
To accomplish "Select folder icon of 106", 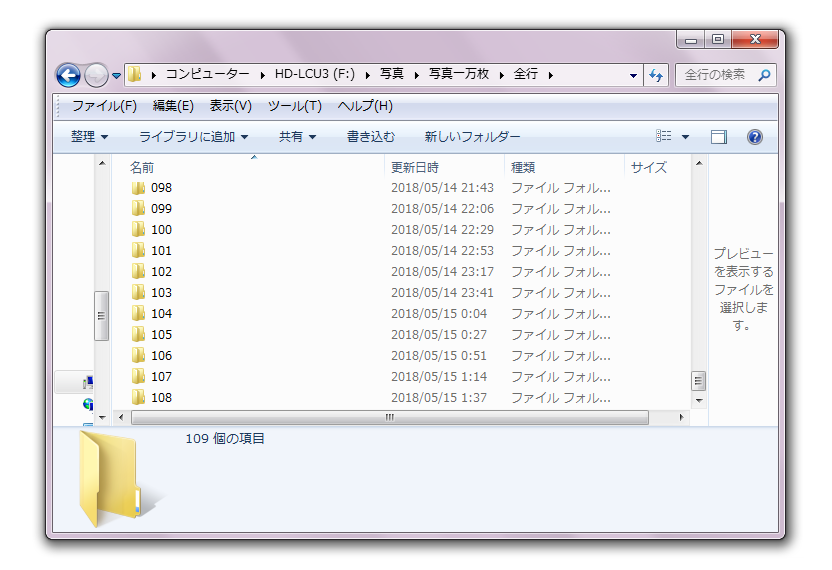I will (x=138, y=356).
